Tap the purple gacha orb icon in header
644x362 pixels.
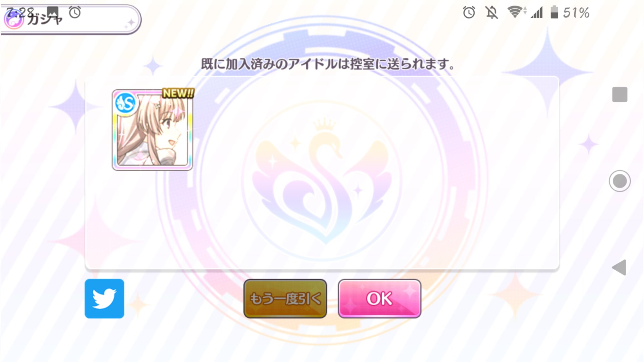tap(14, 20)
